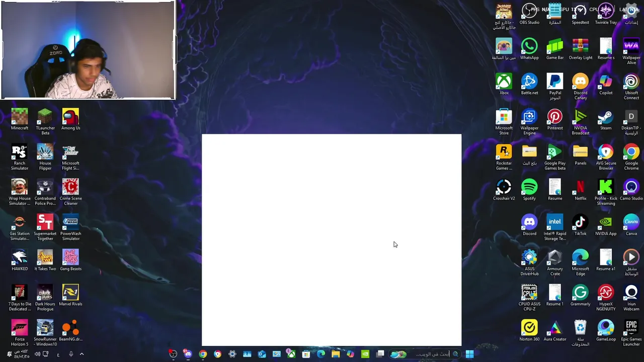Select Contraband Police Prologue icon
Screen dimensions: 644x362
coord(45,192)
